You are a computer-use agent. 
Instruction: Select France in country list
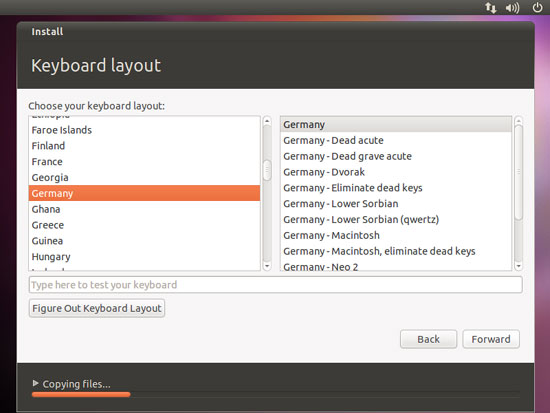click(144, 161)
